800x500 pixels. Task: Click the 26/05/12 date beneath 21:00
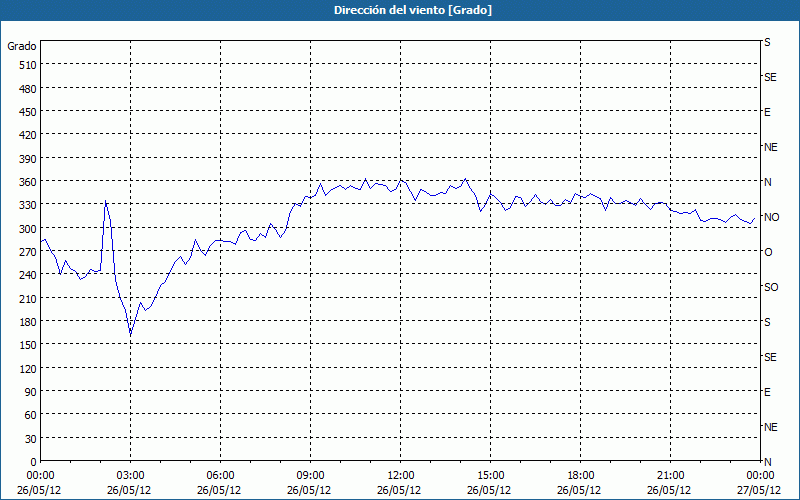click(x=669, y=490)
